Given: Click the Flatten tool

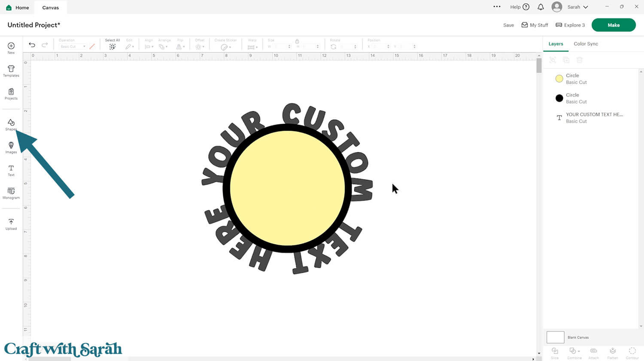Looking at the screenshot, I should click(613, 352).
